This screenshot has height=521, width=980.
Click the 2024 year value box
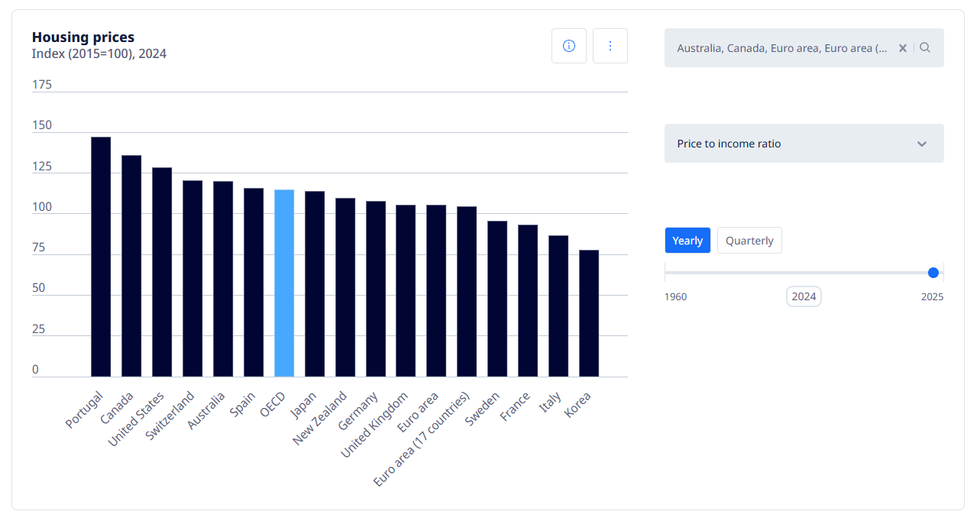[804, 296]
